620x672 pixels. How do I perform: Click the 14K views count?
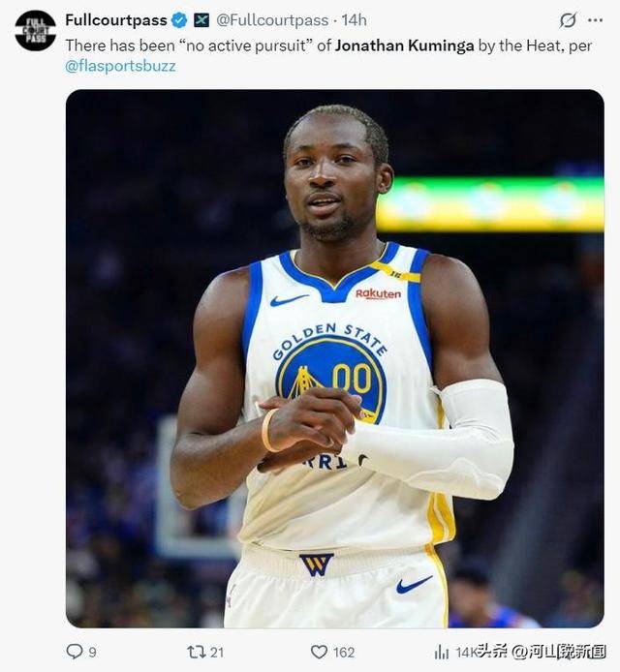(x=467, y=653)
